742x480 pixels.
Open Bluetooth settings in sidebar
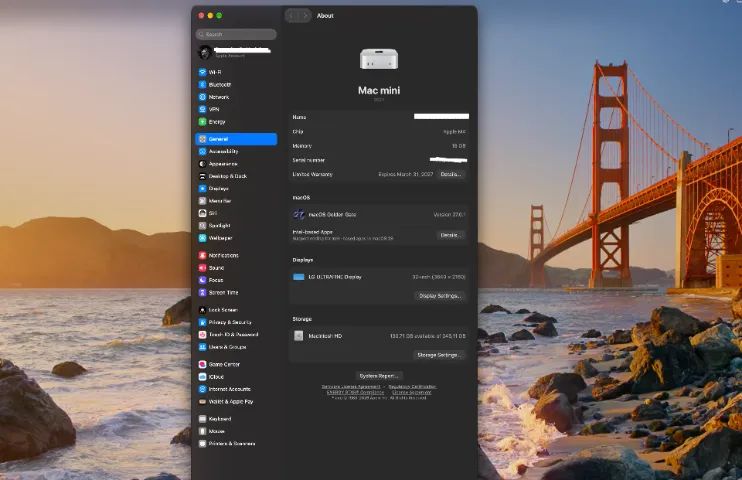tap(236, 84)
